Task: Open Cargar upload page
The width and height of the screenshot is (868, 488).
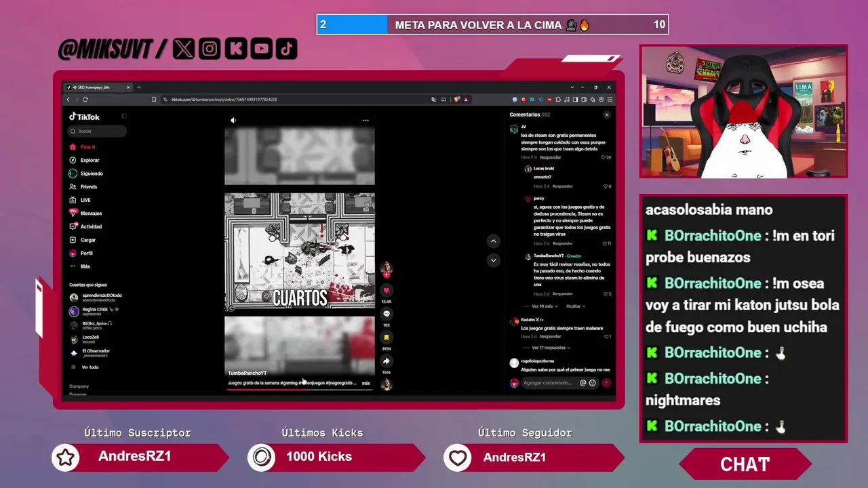Action: [83, 240]
